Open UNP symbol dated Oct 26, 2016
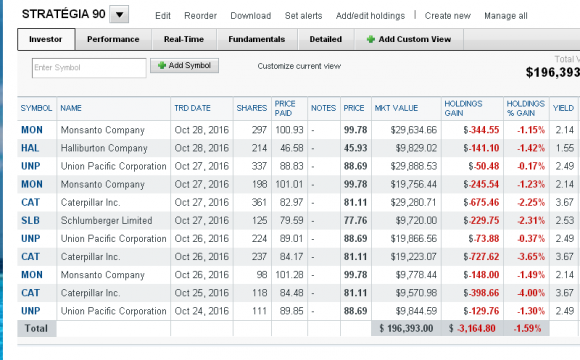The image size is (580, 360). coord(31,239)
